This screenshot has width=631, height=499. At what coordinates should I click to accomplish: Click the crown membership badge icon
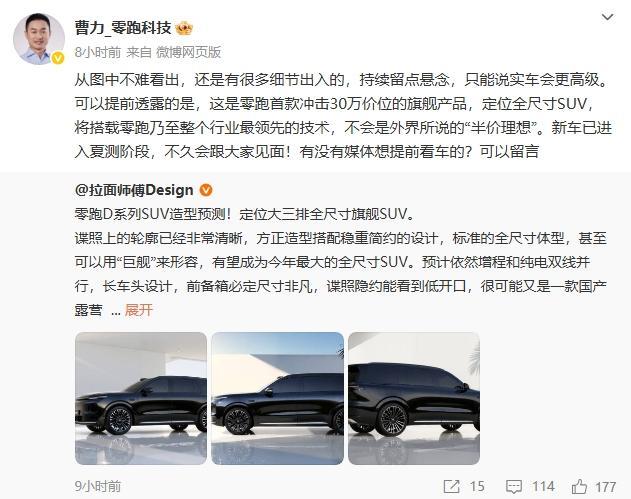[184, 28]
